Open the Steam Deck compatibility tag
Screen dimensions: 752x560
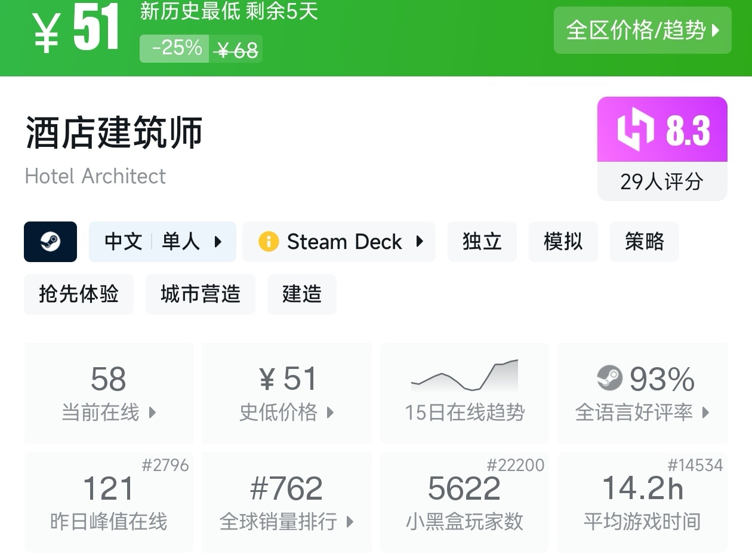coord(338,242)
